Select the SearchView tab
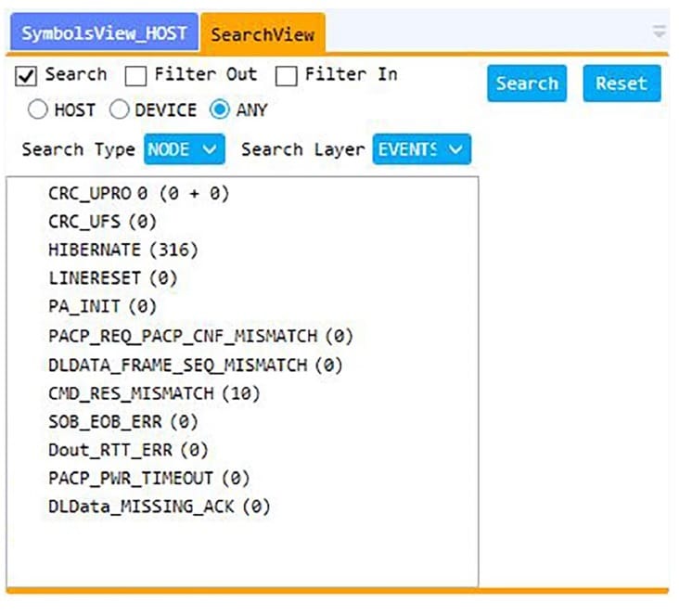The height and width of the screenshot is (616, 679). (x=263, y=35)
